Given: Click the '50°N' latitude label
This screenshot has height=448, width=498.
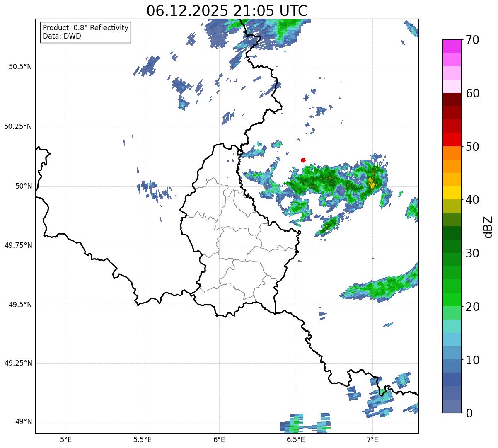Looking at the screenshot, I should [24, 186].
